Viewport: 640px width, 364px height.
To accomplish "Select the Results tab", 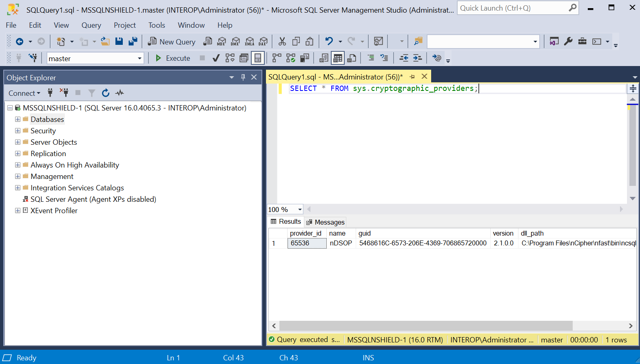I will pyautogui.click(x=286, y=221).
